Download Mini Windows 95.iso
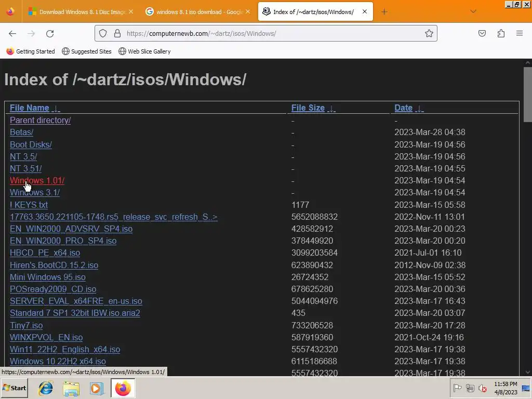532x399 pixels. coord(47,277)
